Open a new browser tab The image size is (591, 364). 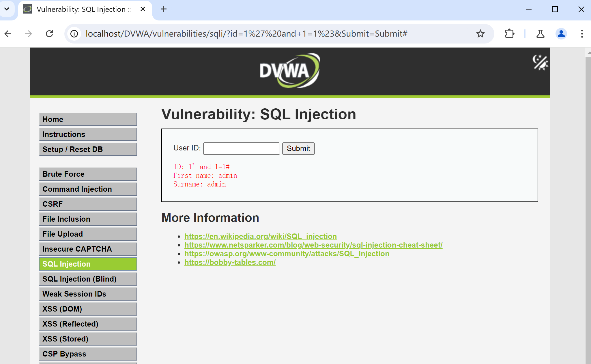click(164, 9)
